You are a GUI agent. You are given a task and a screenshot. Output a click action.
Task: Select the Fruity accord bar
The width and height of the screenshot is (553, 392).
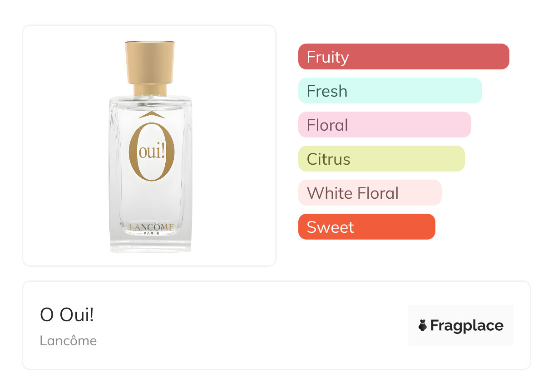[403, 57]
